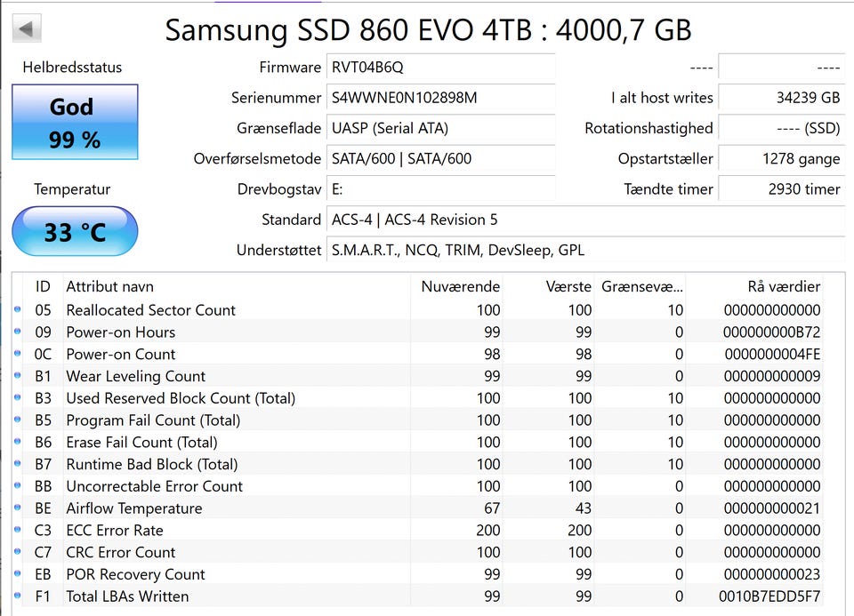Click the status dot for Airflow Temperature
Screen dimensions: 854x616
18,508
